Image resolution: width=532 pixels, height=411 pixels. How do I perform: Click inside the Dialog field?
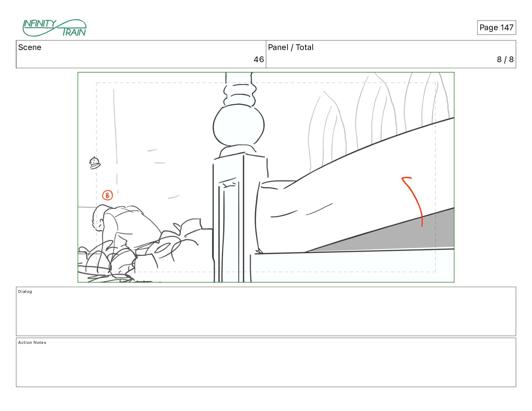click(266, 311)
